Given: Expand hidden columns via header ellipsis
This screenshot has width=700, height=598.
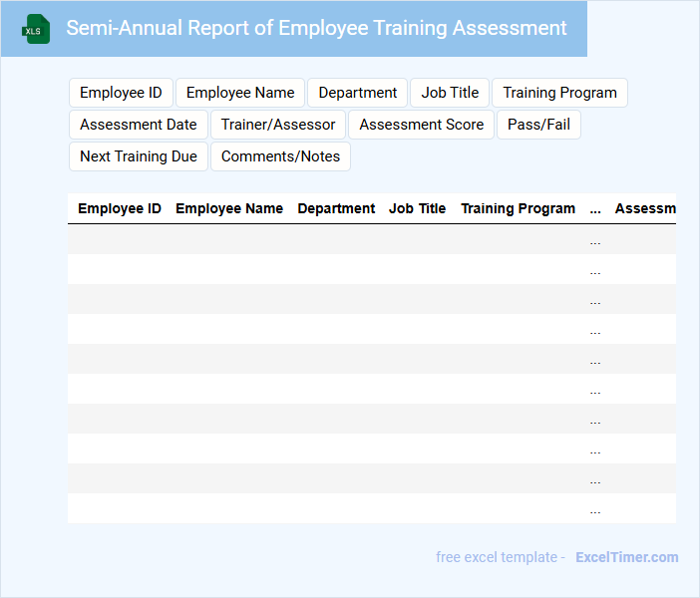Looking at the screenshot, I should (595, 209).
